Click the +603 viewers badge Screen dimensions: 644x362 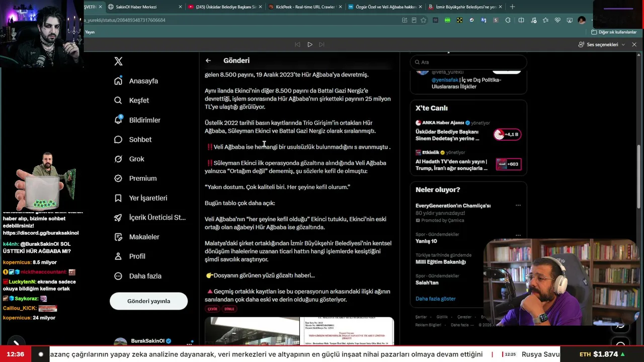pyautogui.click(x=509, y=164)
